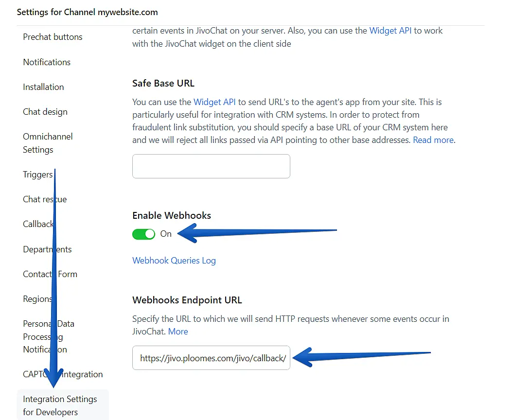Turn off the Enable Webhooks toggle
This screenshot has width=532, height=420.
click(143, 234)
